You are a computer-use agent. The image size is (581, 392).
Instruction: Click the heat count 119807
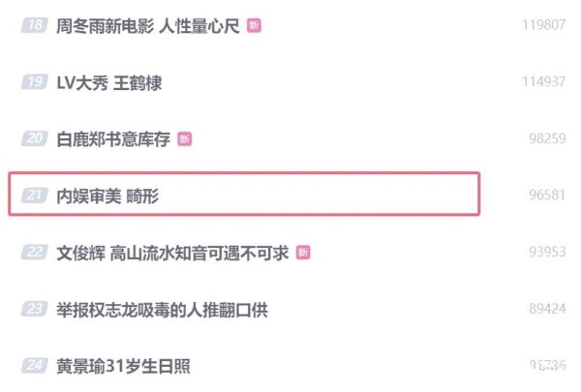pos(543,25)
